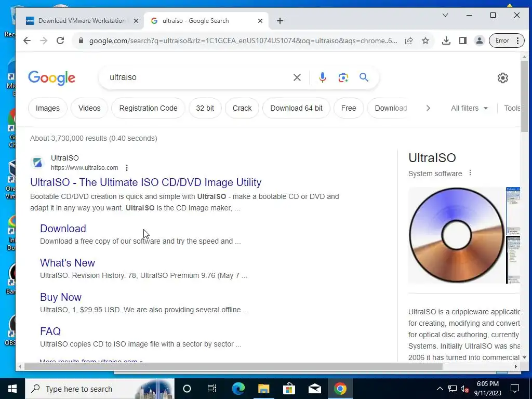Image resolution: width=532 pixels, height=399 pixels.
Task: Select the Crack filter chip
Action: click(242, 108)
